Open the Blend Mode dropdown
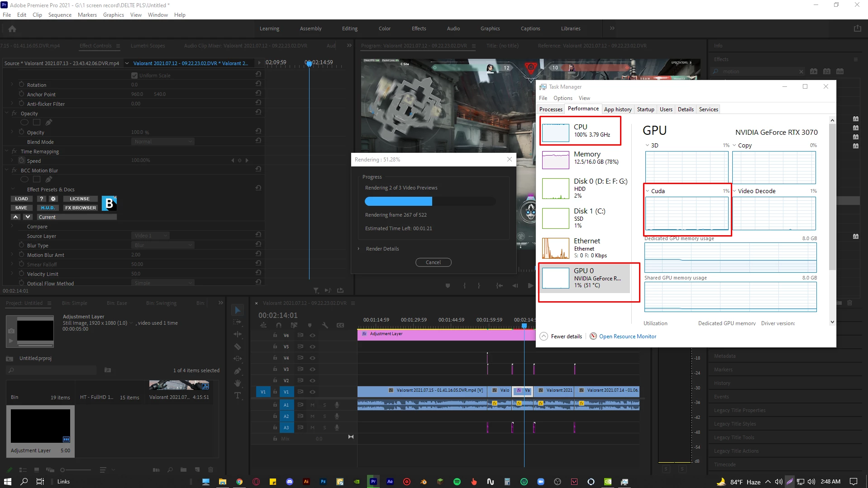The image size is (868, 488). (x=163, y=142)
